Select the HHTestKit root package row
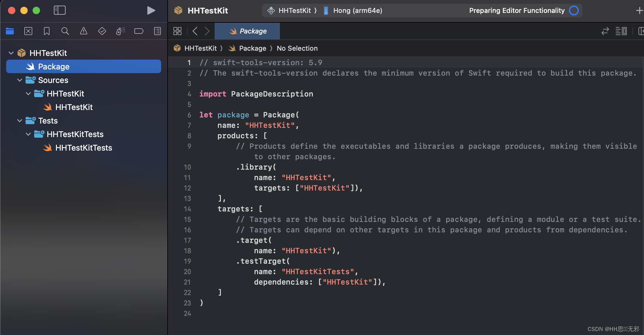644x335 pixels. (84, 53)
